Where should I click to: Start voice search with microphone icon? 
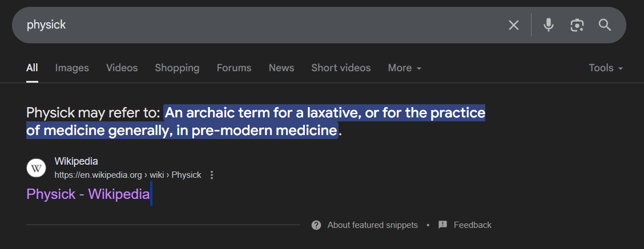[x=548, y=25]
